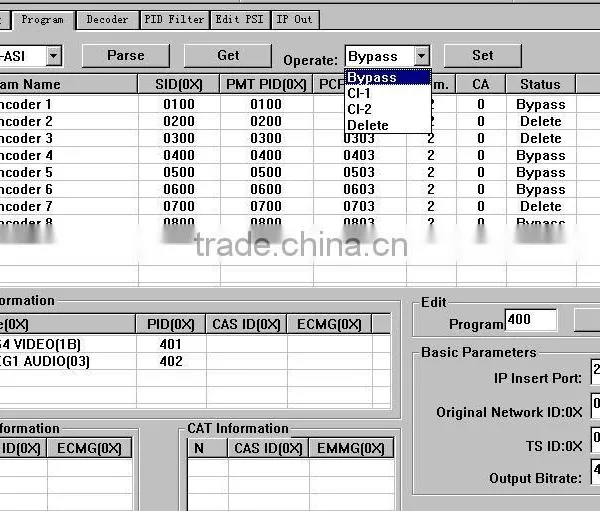Click the CAT CAS ID(0X) column header

click(268, 448)
